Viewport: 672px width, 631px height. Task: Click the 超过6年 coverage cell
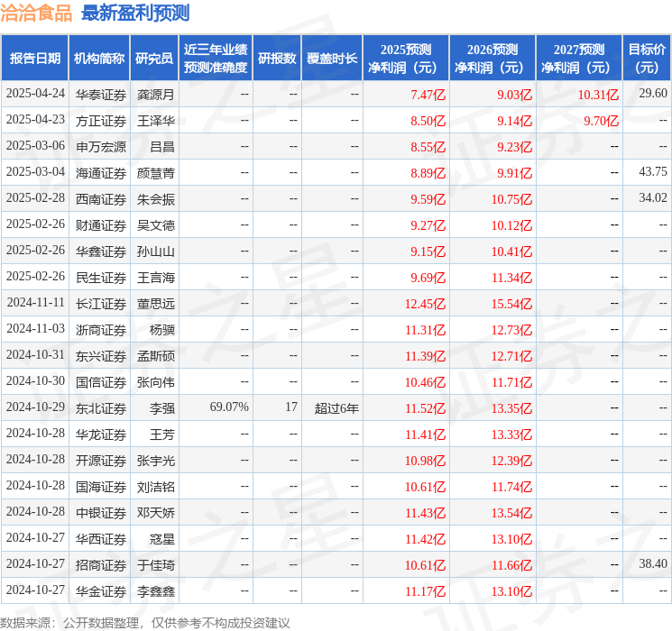pyautogui.click(x=336, y=407)
